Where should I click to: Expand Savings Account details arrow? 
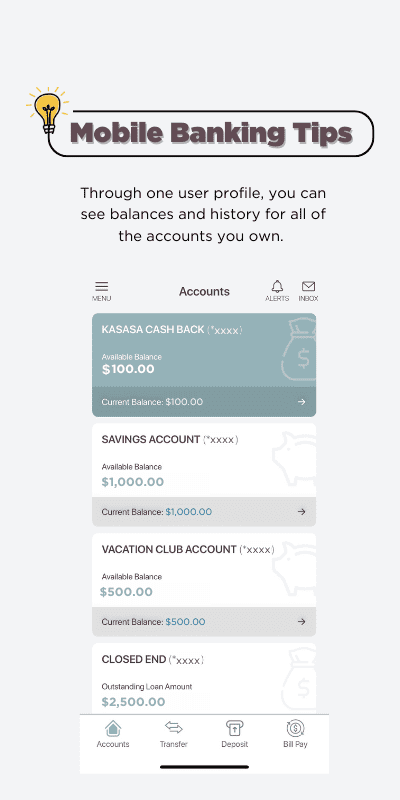(x=302, y=512)
